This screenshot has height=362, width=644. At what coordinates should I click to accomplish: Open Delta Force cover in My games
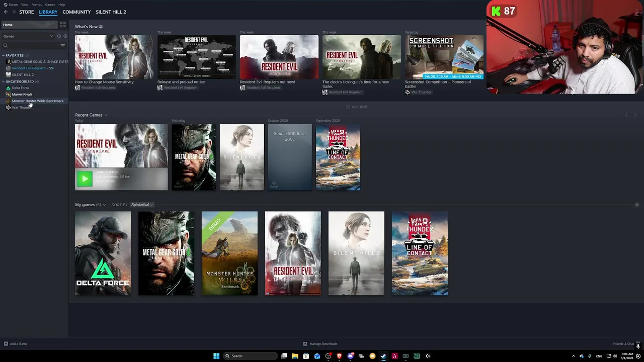pos(103,253)
